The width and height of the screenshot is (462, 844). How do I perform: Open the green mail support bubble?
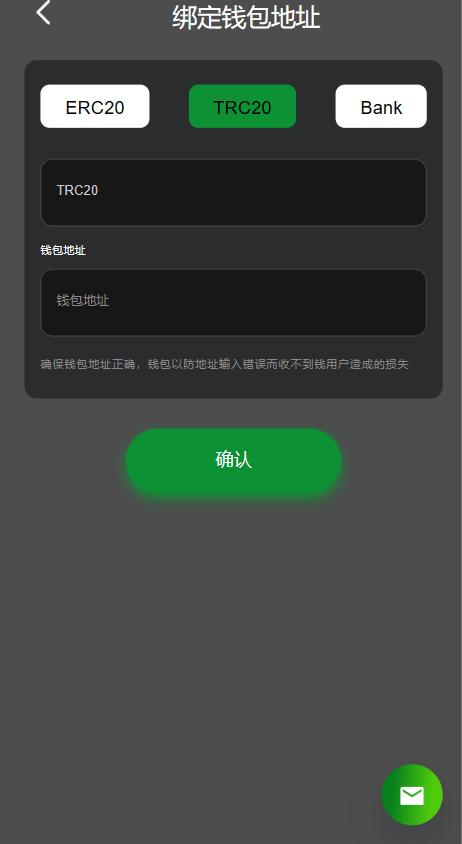click(x=412, y=794)
